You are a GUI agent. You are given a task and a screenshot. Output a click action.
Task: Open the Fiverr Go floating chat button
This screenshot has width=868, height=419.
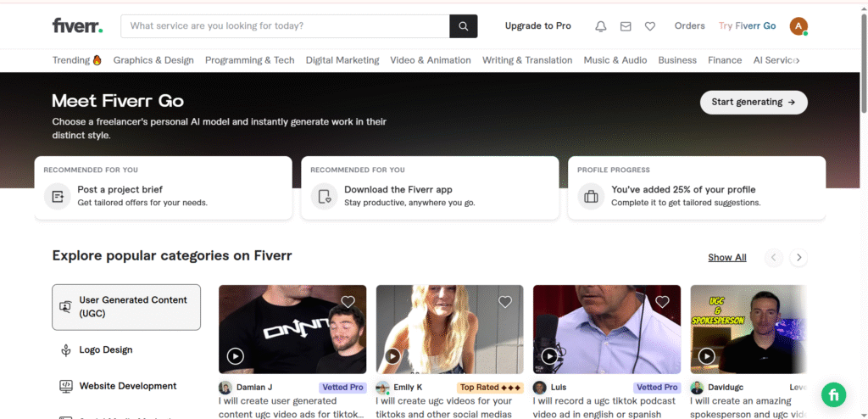[834, 394]
